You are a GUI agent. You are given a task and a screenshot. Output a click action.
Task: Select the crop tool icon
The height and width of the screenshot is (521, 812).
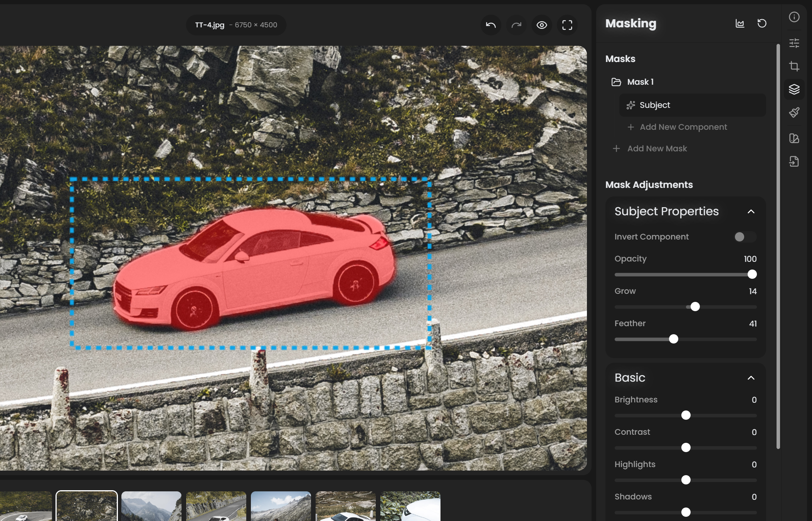(794, 66)
